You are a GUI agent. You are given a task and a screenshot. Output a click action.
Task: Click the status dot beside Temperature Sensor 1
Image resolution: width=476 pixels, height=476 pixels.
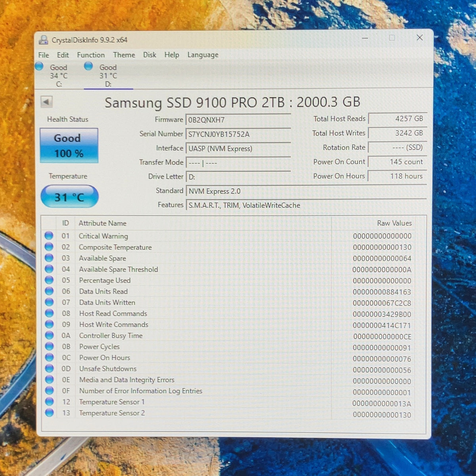click(49, 402)
